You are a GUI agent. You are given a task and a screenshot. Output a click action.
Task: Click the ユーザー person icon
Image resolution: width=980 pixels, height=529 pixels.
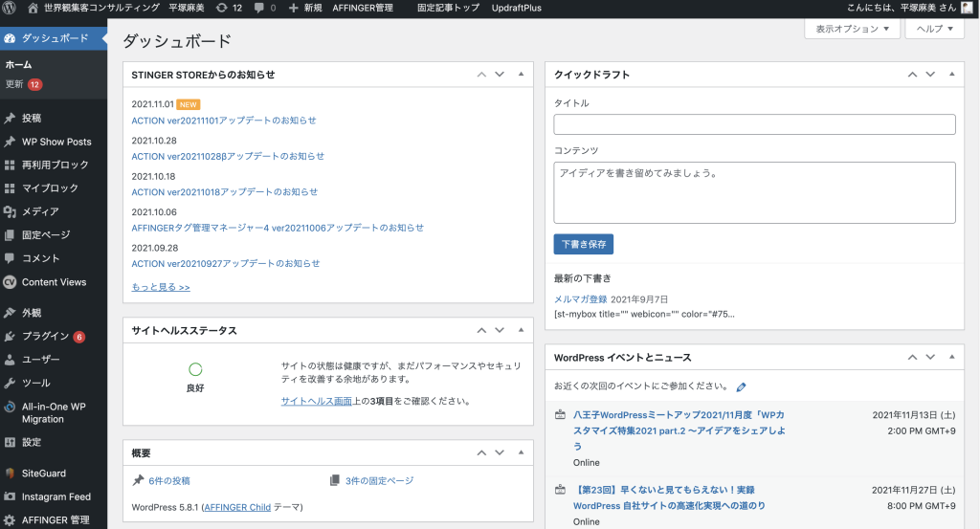coord(10,360)
